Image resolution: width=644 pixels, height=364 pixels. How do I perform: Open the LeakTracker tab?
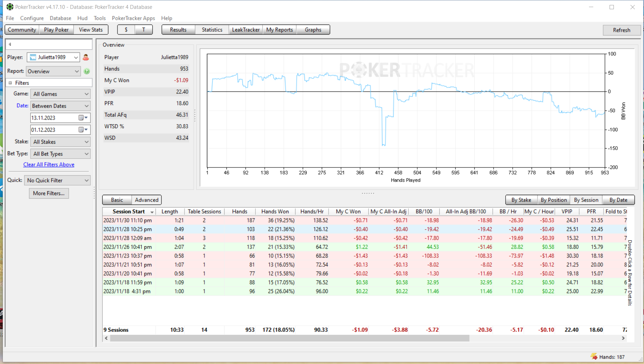(246, 30)
